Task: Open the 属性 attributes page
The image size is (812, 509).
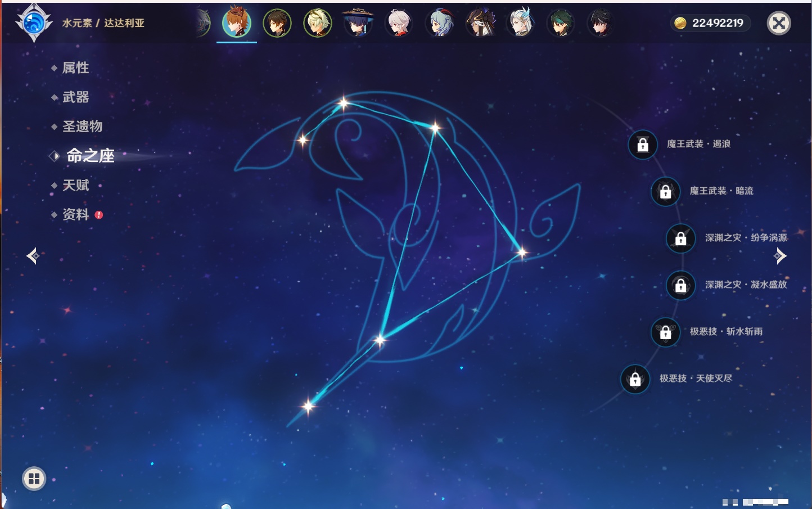Action: pos(75,68)
